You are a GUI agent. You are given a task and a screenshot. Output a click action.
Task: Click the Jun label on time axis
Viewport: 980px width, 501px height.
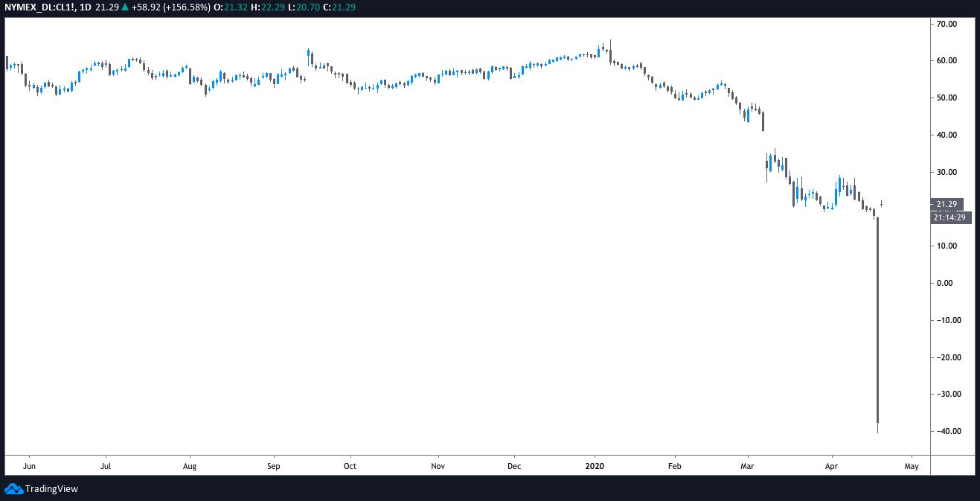[29, 466]
